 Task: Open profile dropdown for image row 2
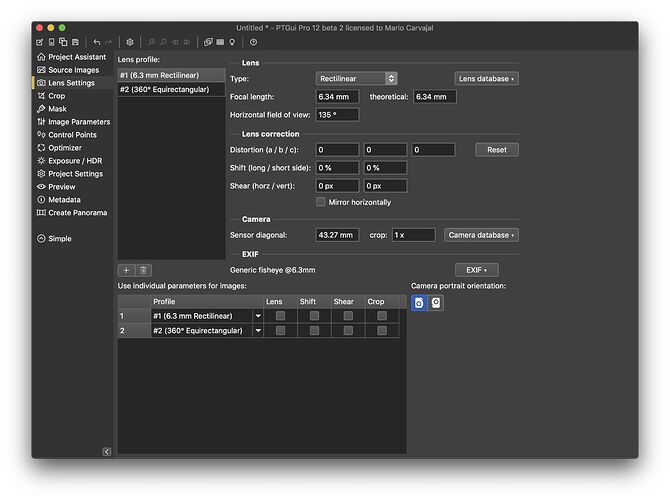(x=258, y=330)
